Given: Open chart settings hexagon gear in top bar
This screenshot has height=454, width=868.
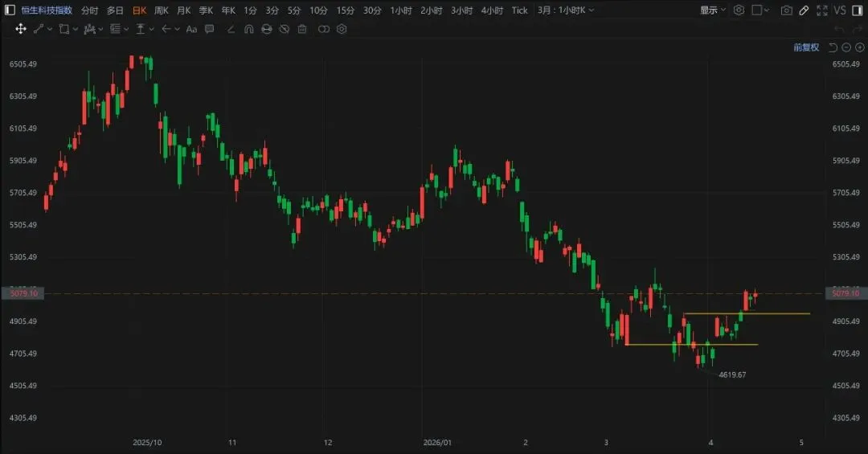Looking at the screenshot, I should click(x=739, y=10).
